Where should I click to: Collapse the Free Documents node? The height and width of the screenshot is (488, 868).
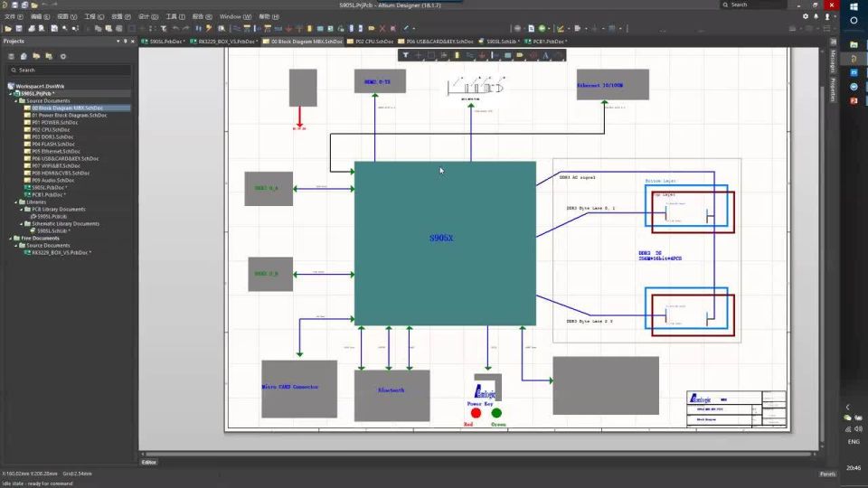(11, 238)
